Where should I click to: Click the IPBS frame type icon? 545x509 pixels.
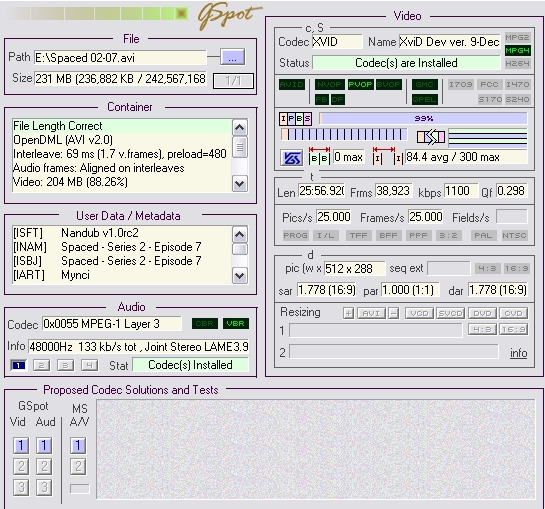pos(295,119)
